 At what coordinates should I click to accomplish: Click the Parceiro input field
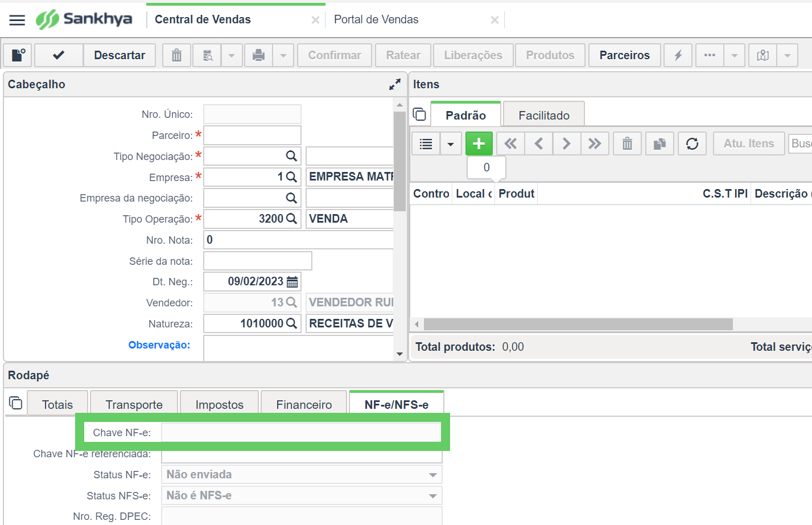252,136
